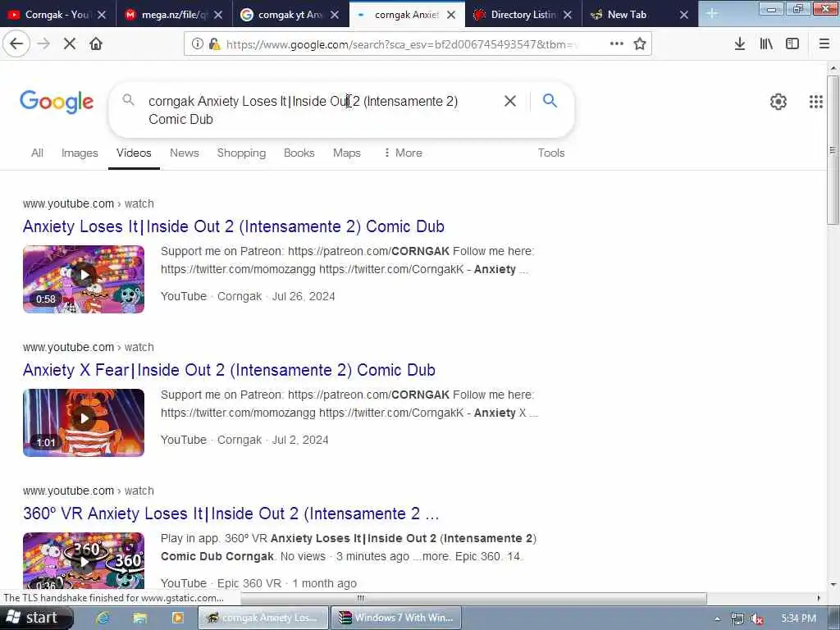The height and width of the screenshot is (630, 840).
Task: Open the network tray icon
Action: [737, 619]
